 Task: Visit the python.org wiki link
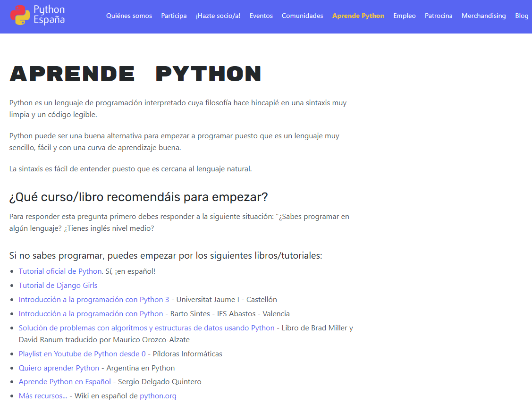click(x=158, y=396)
